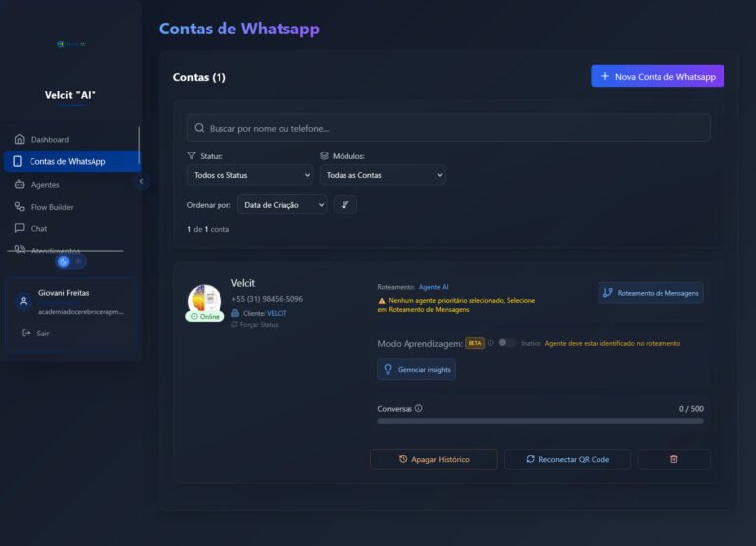Open the Todos os Status dropdown
Viewport: 756px width, 546px height.
point(250,175)
